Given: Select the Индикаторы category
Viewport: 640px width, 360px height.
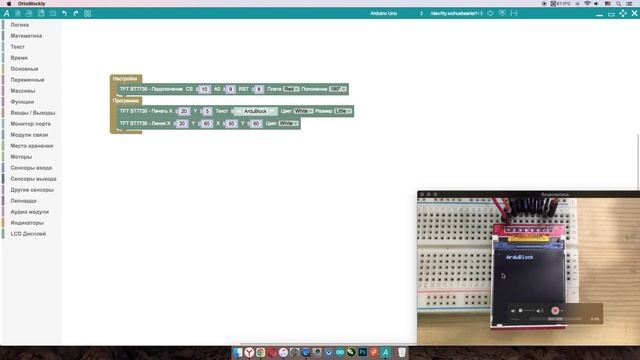Looking at the screenshot, I should coord(27,223).
